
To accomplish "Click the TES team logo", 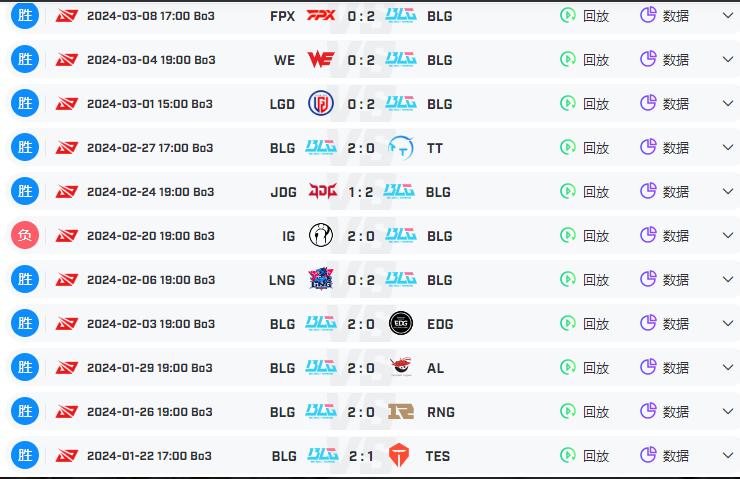I will 399,455.
